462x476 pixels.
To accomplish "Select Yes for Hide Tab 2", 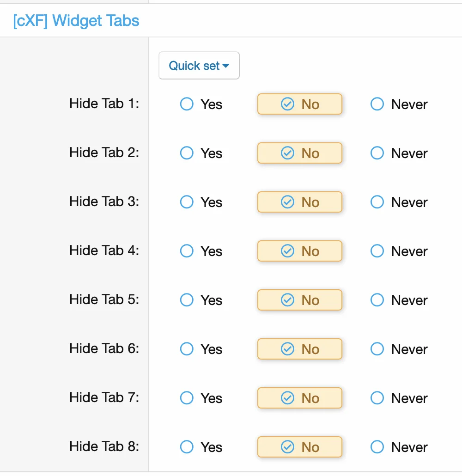I will 187,153.
